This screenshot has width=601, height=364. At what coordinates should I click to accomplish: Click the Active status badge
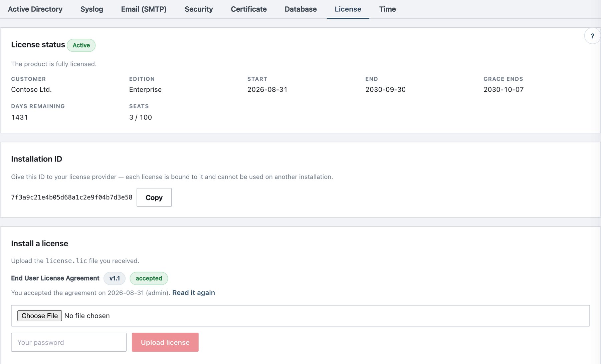(81, 45)
